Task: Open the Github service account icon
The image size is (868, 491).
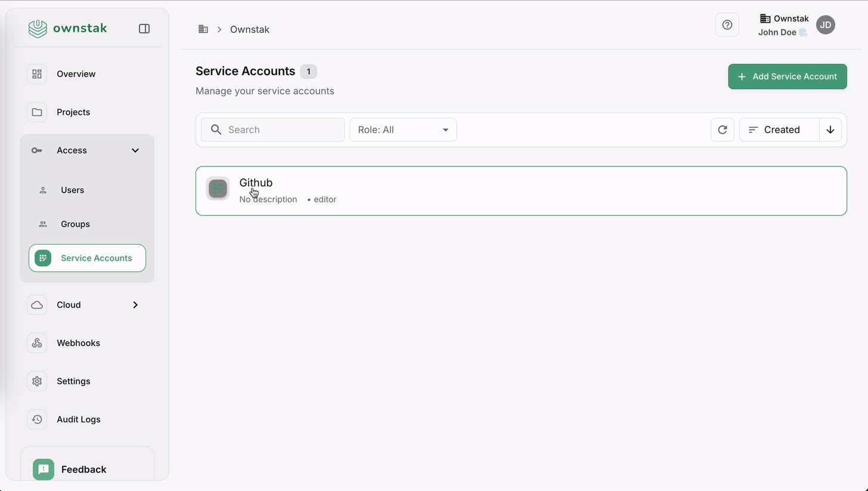Action: [x=218, y=189]
